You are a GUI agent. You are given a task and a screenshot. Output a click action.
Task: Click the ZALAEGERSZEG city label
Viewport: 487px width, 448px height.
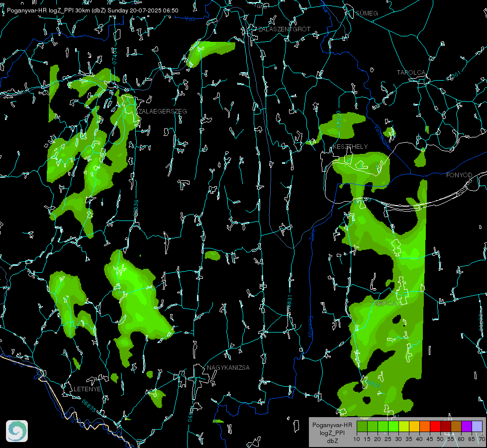163,111
